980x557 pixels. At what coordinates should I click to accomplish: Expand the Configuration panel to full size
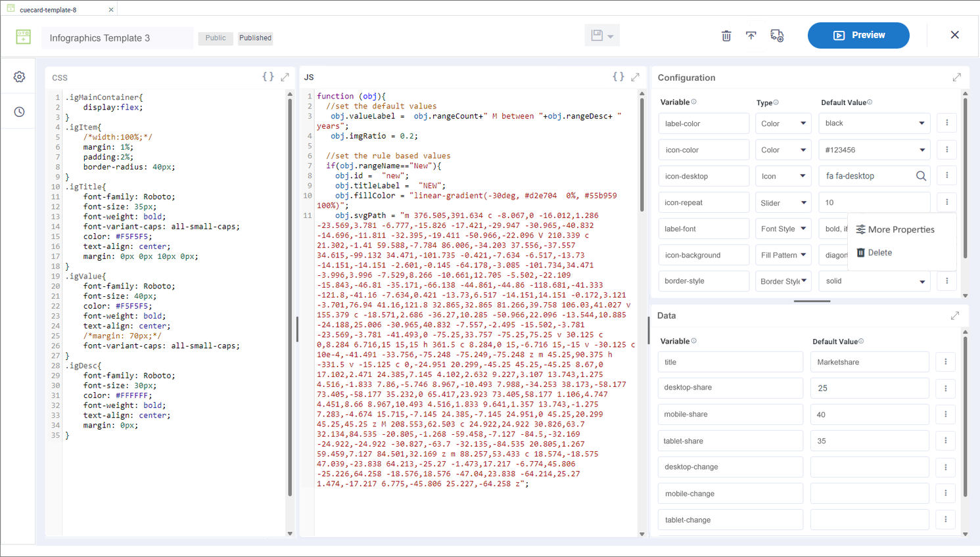pyautogui.click(x=956, y=78)
